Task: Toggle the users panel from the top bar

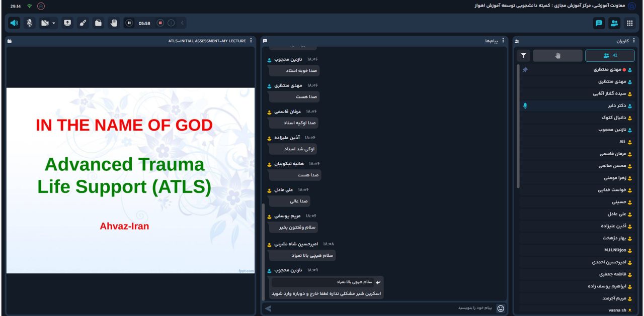Action: pos(614,23)
